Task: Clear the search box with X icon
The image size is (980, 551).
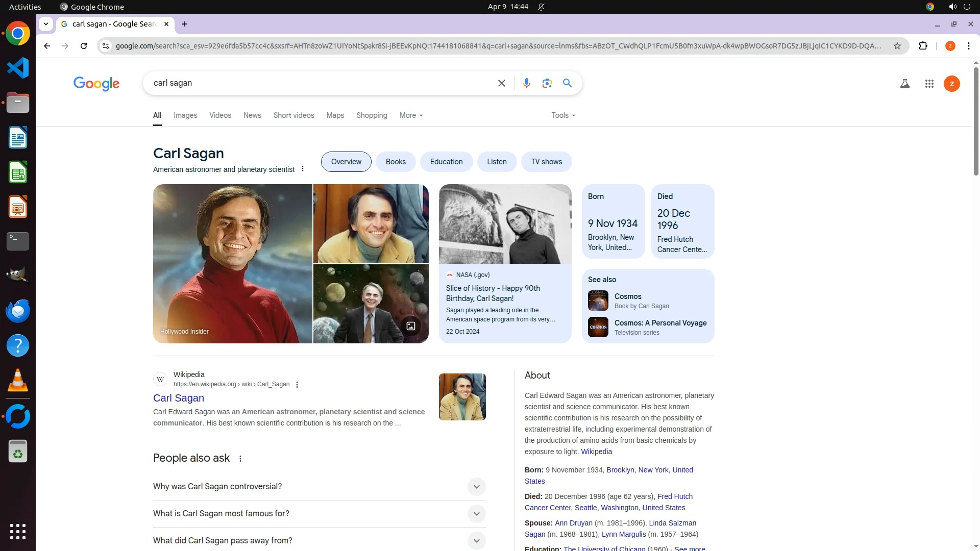Action: tap(501, 83)
